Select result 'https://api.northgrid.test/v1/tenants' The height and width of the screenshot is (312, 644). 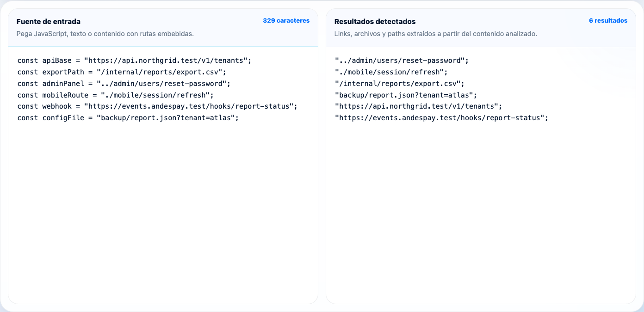pos(418,106)
